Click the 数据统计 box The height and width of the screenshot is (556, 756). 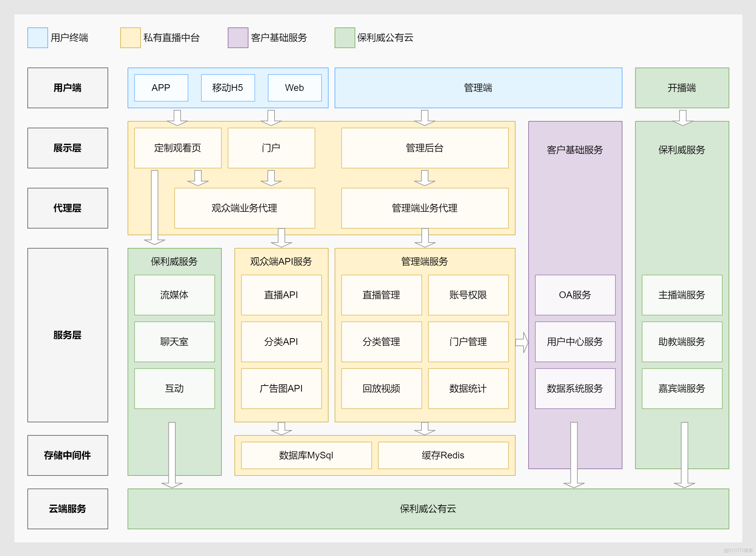tap(468, 389)
